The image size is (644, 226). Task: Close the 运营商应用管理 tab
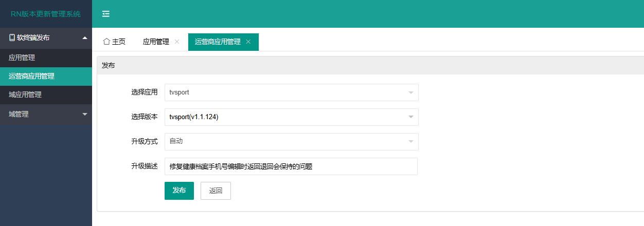[x=248, y=42]
